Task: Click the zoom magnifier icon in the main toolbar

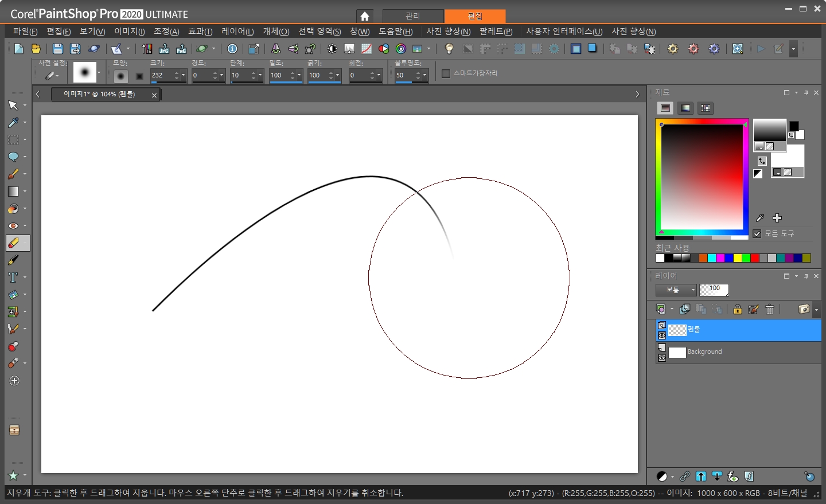Action: [738, 49]
